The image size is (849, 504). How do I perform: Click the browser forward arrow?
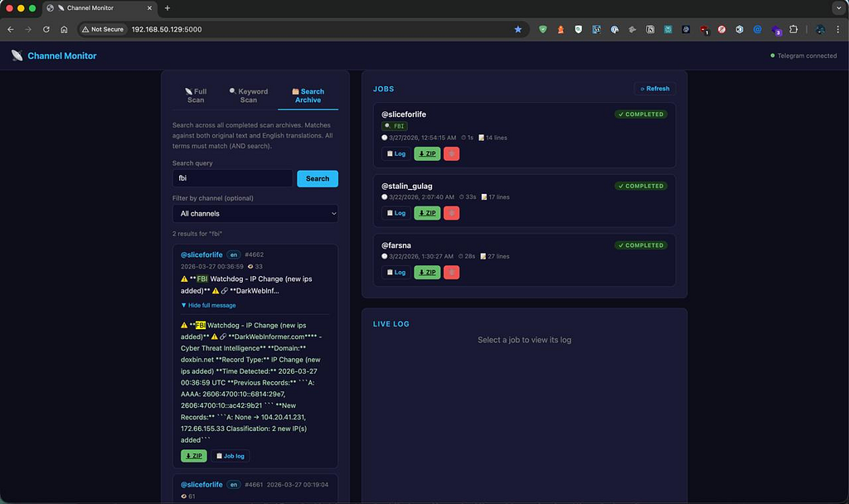(x=28, y=29)
